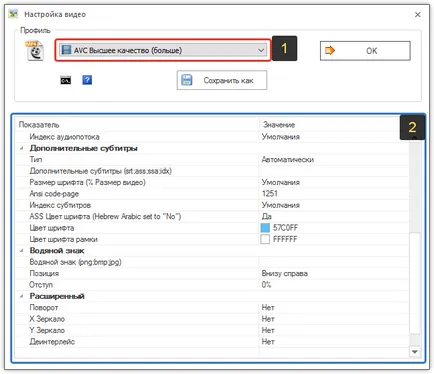
Task: Collapse the Дополнительные субтитры group
Action: [x=21, y=148]
